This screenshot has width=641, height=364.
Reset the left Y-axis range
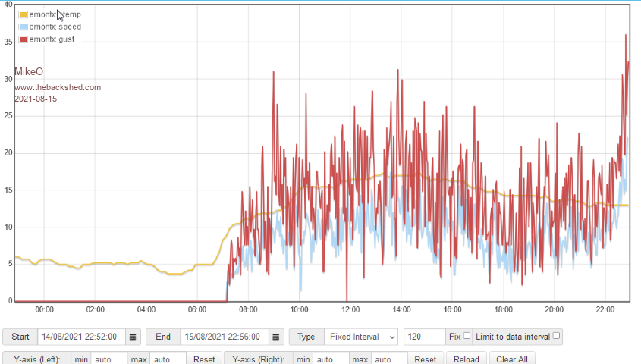(204, 359)
